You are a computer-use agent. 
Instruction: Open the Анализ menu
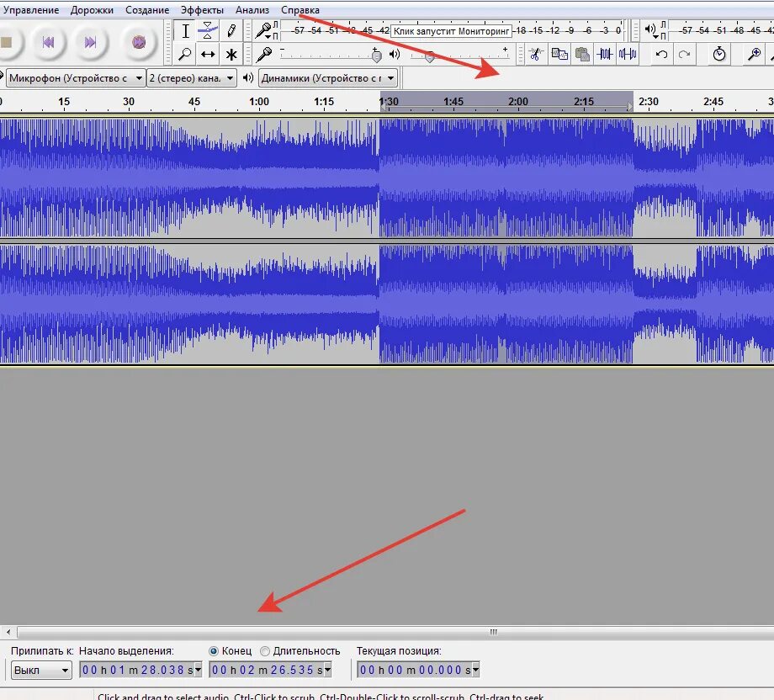click(x=252, y=10)
